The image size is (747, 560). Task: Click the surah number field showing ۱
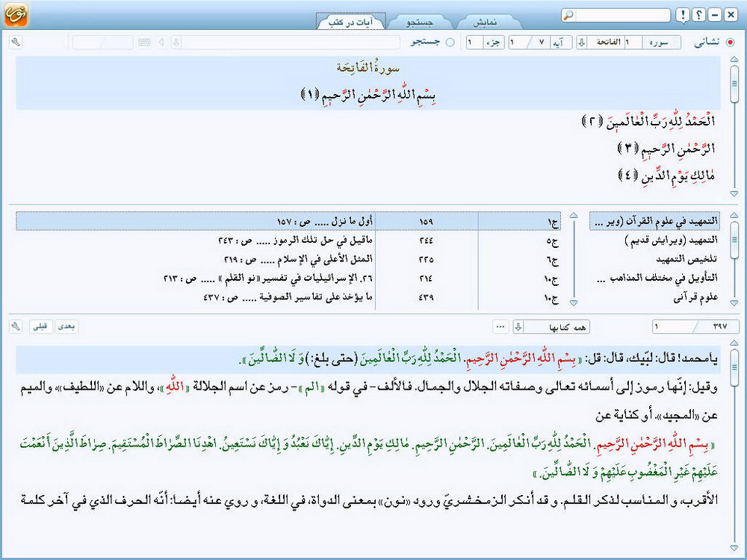[x=633, y=43]
